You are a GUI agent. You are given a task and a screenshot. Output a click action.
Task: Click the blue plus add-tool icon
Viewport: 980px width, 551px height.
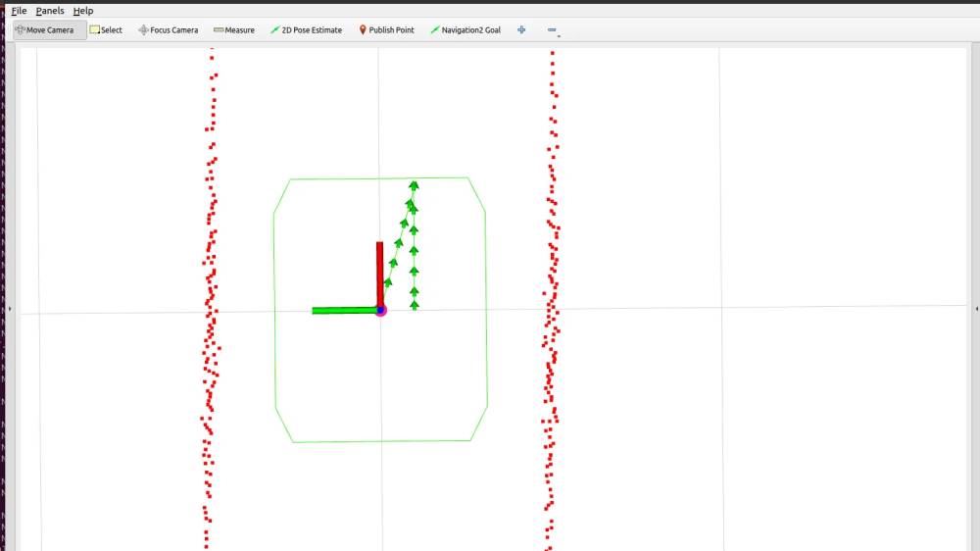pyautogui.click(x=521, y=30)
